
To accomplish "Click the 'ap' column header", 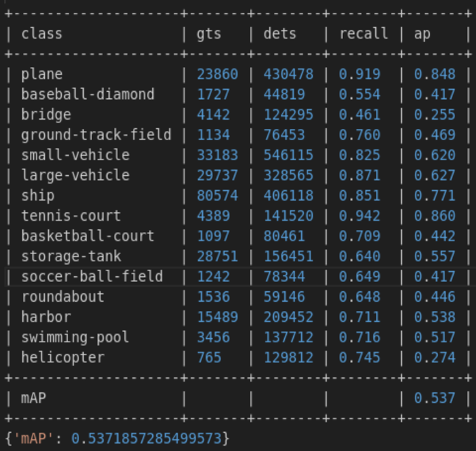I will click(422, 34).
